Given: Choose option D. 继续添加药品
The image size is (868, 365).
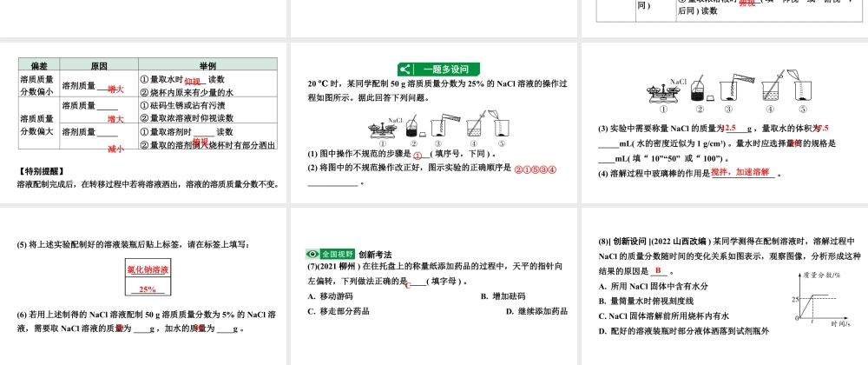Looking at the screenshot, I should (x=536, y=311).
